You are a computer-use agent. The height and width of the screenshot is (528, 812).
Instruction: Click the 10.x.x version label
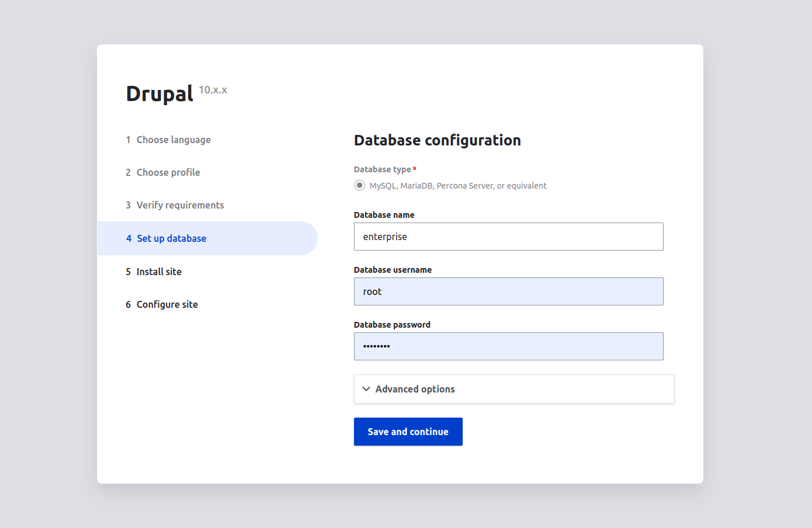pyautogui.click(x=213, y=90)
